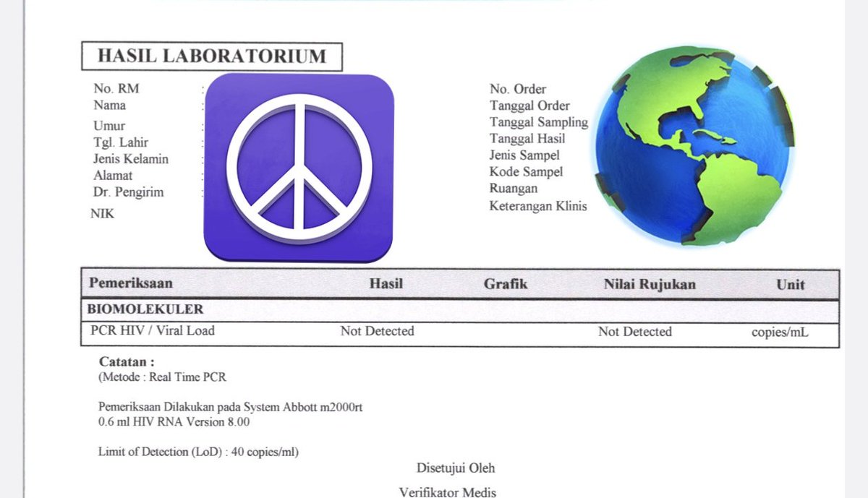The width and height of the screenshot is (868, 498).
Task: Select the Not Detected reference value
Action: click(635, 332)
